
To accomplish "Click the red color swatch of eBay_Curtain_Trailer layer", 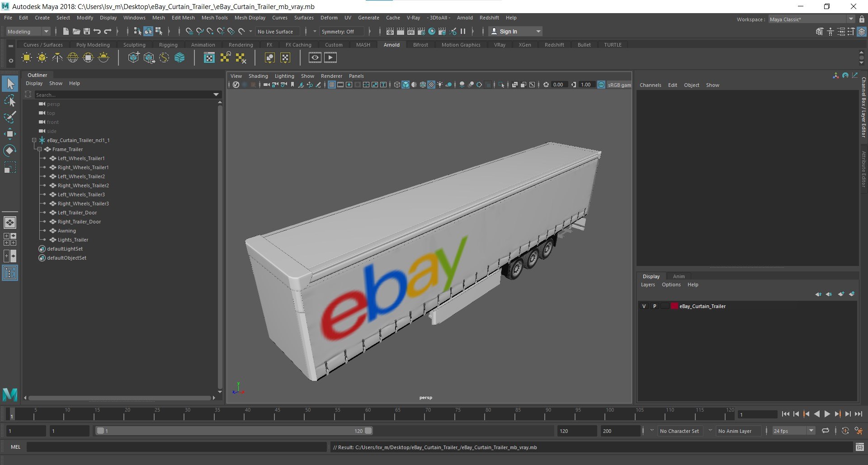I will coord(675,306).
